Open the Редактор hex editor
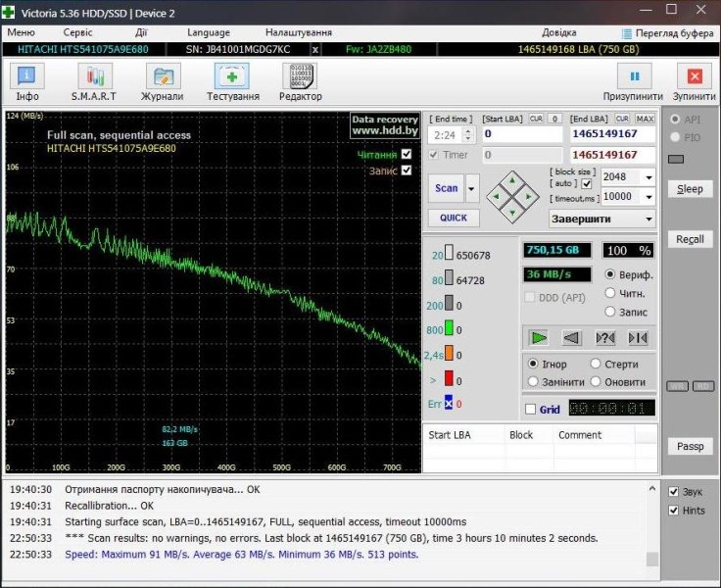721x588 pixels. (x=300, y=76)
